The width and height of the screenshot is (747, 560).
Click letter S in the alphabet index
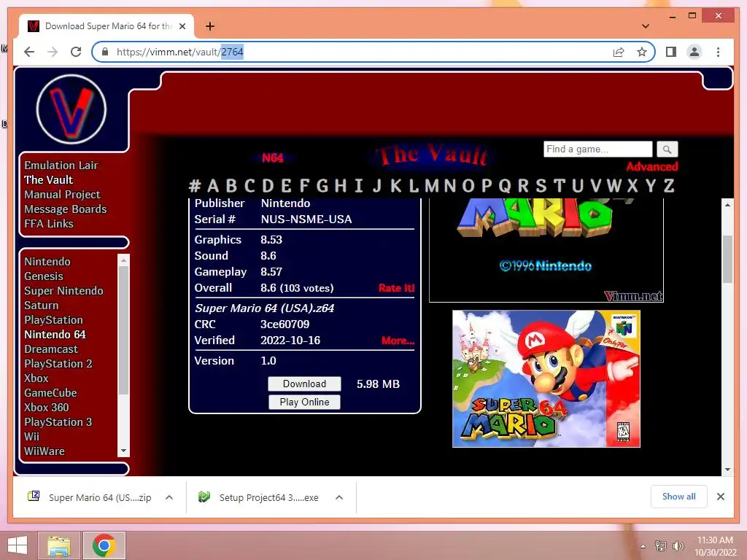click(x=541, y=185)
